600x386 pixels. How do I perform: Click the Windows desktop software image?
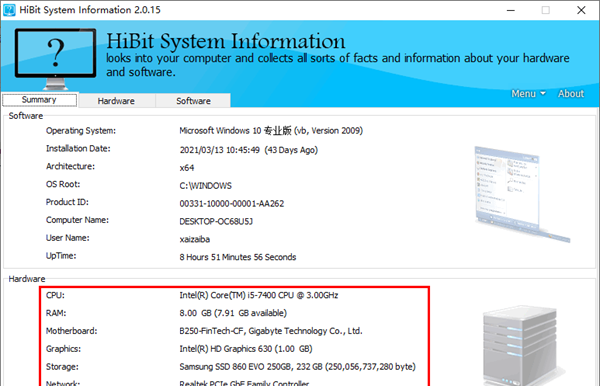point(522,194)
